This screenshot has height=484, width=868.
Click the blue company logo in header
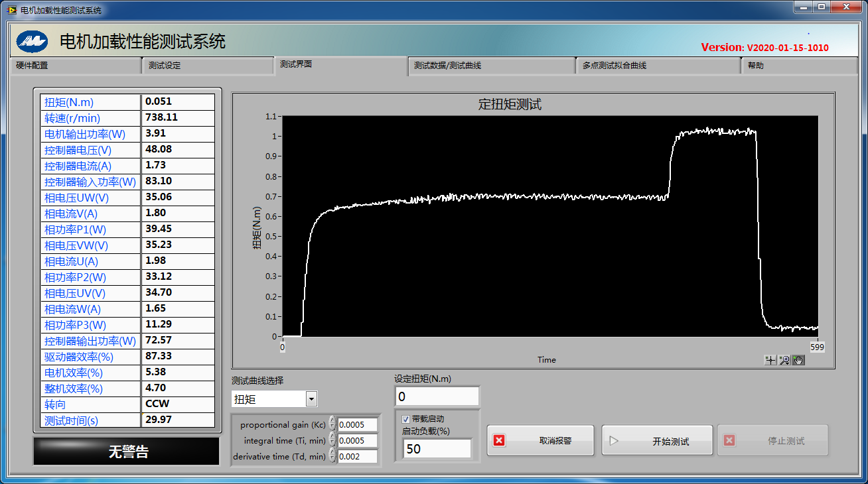coord(33,42)
